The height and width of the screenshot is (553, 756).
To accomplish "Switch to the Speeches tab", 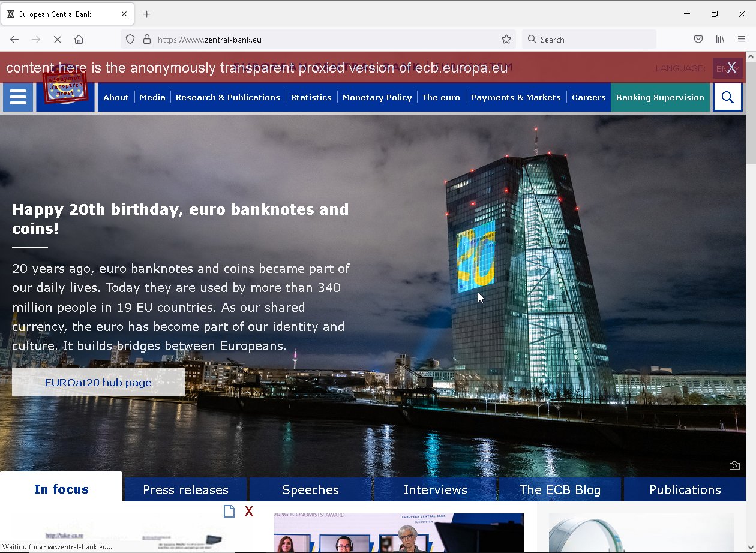I will [310, 490].
